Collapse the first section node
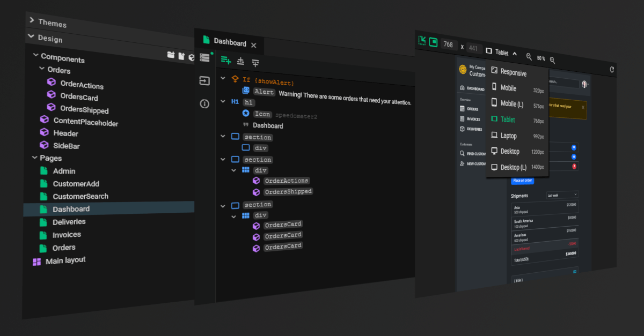Viewport: 644px width, 336px height. [x=223, y=136]
